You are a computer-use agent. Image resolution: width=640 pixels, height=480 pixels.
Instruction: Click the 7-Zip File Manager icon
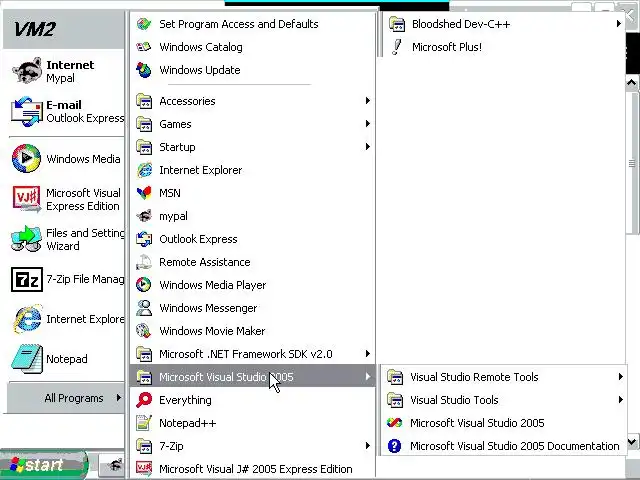tap(27, 280)
